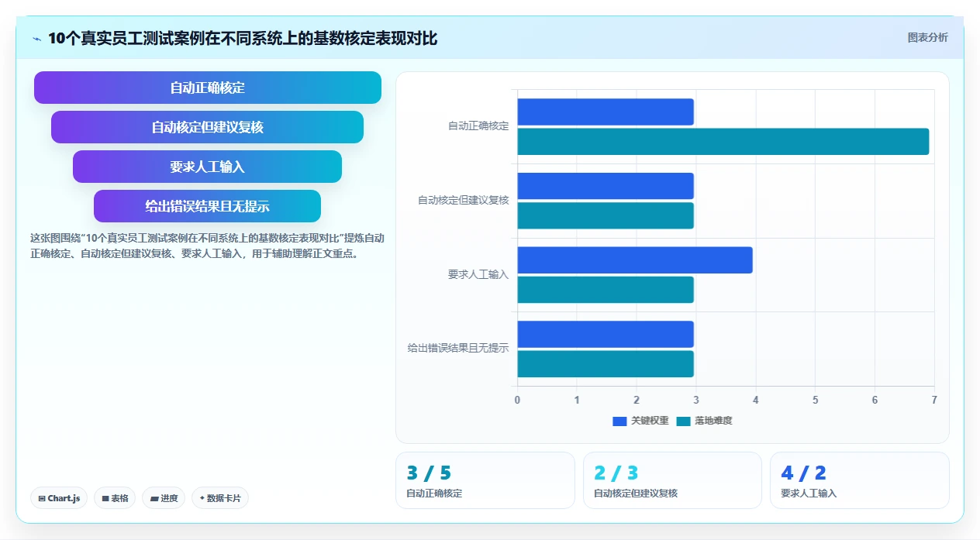Select the 要求人工输入 funnel bar

click(208, 167)
